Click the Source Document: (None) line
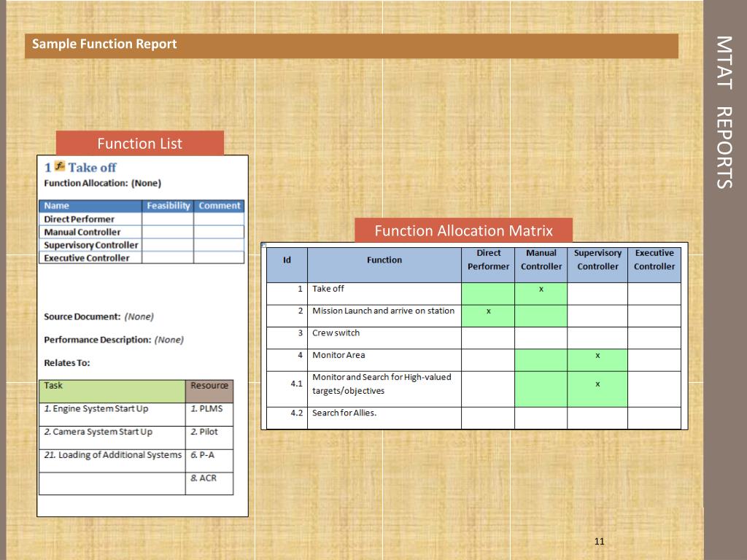 pos(98,316)
